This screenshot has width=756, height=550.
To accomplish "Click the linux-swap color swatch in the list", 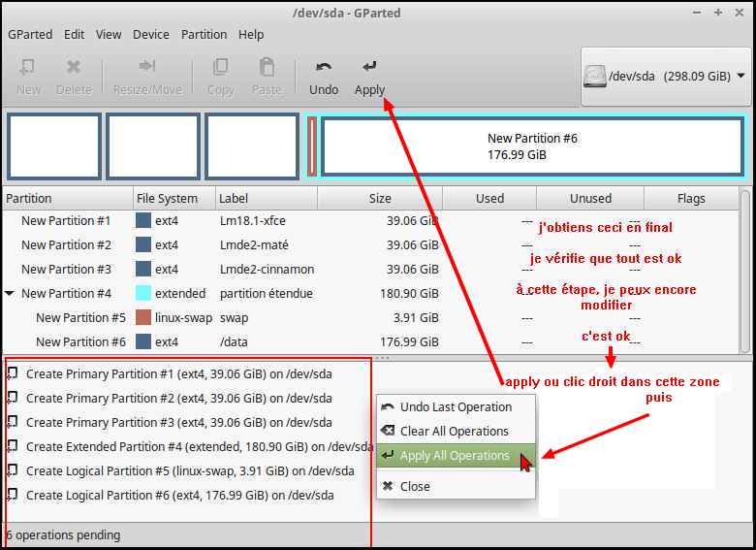I will tap(143, 317).
